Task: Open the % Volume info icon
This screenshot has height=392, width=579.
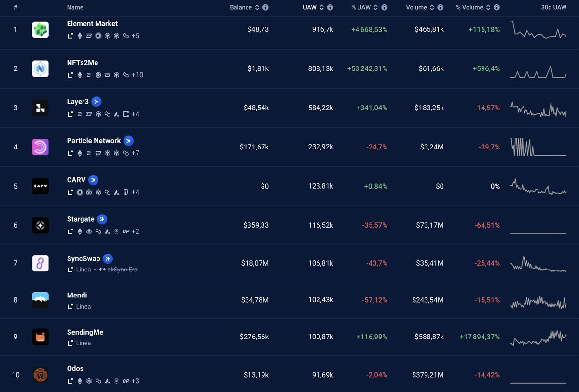Action: point(496,7)
